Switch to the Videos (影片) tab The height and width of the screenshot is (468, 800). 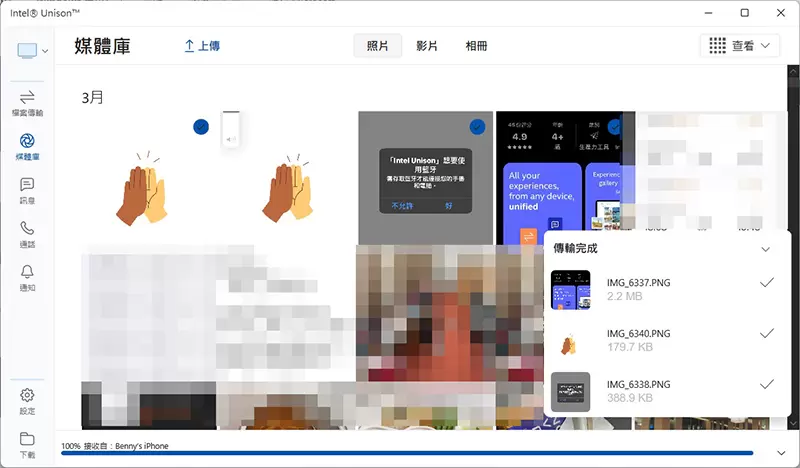point(427,46)
